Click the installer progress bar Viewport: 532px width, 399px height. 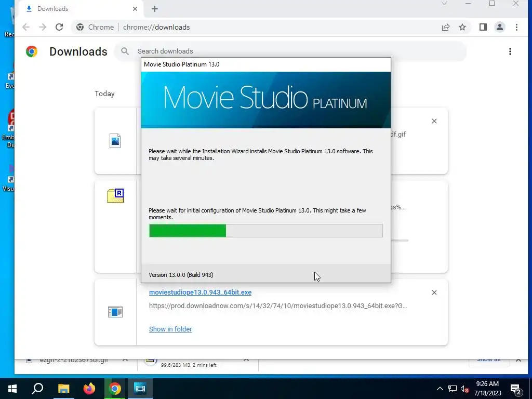coord(265,231)
